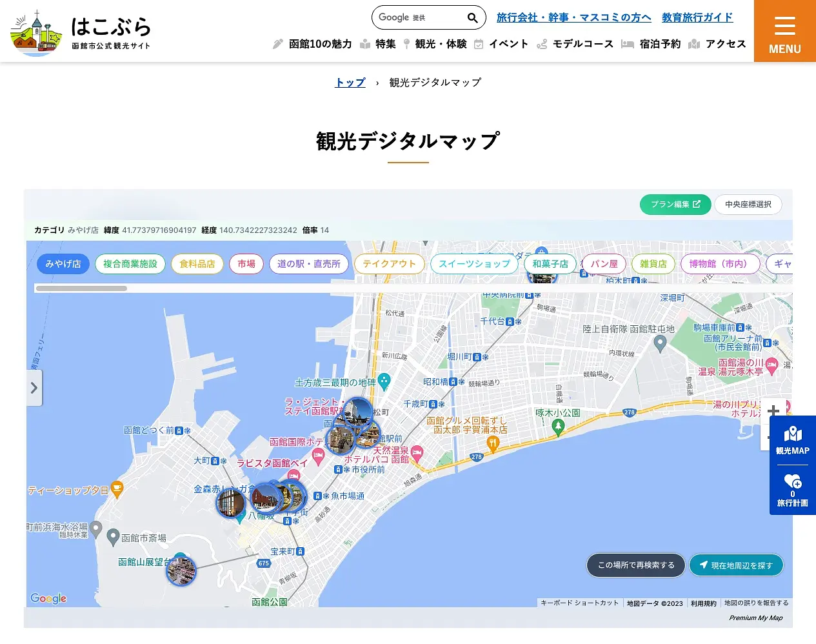Toggle the スイーツショップ category filter
This screenshot has height=644, width=816.
[x=474, y=264]
